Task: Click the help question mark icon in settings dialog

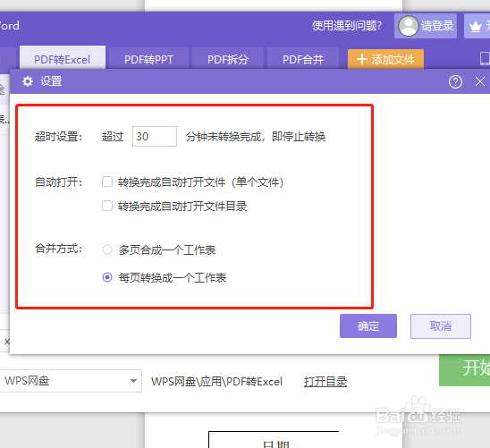Action: [455, 82]
